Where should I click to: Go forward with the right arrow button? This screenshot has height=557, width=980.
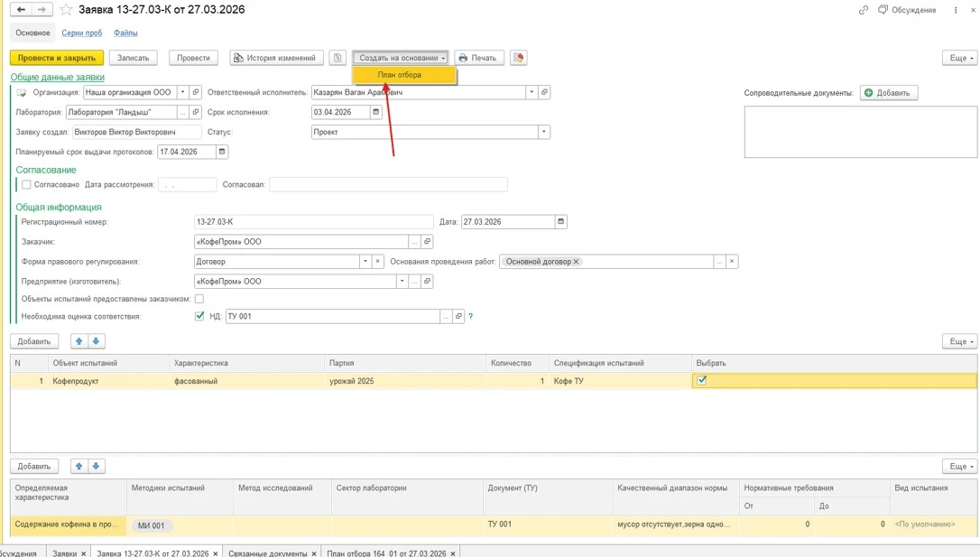[x=42, y=9]
